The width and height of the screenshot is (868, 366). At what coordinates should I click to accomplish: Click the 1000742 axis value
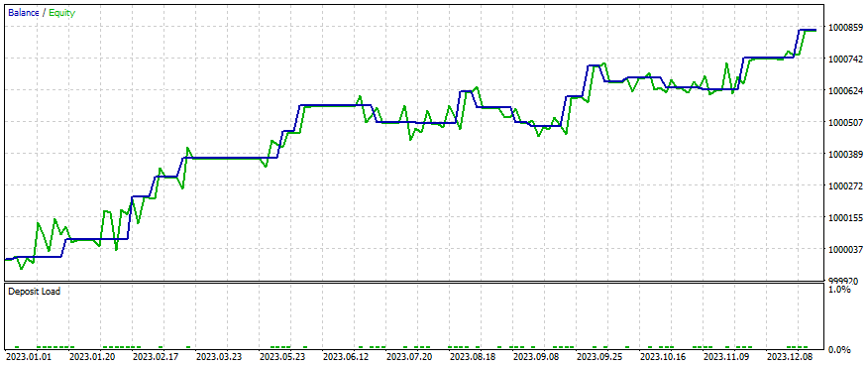(845, 59)
